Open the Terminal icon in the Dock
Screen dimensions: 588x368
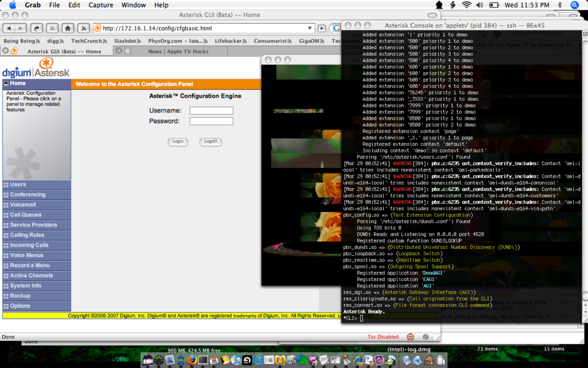click(x=203, y=360)
